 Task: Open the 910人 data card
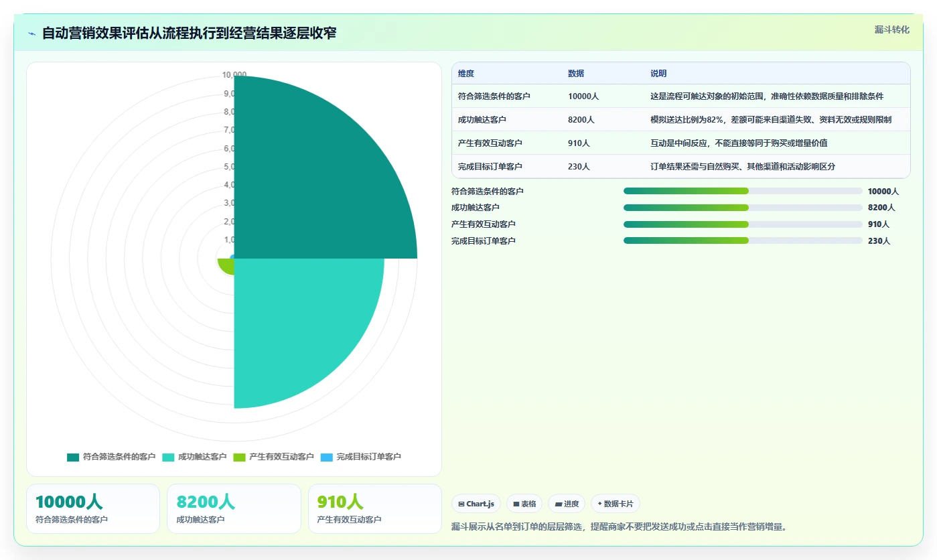pyautogui.click(x=375, y=508)
